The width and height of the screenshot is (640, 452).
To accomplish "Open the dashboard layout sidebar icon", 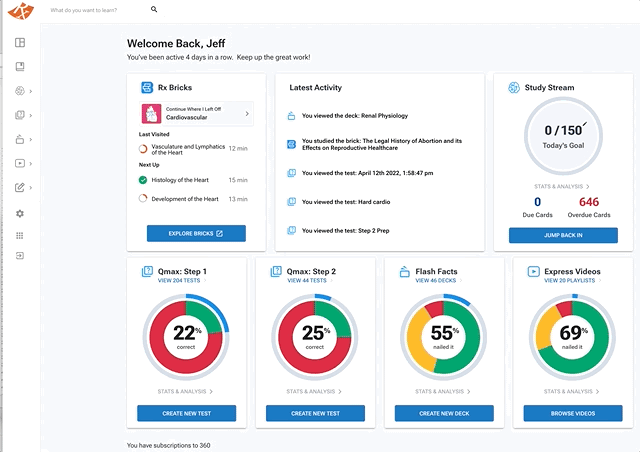I will [20, 42].
